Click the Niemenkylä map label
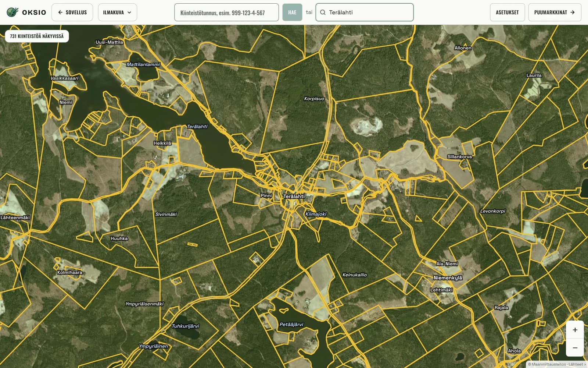The image size is (588, 368). click(x=448, y=278)
